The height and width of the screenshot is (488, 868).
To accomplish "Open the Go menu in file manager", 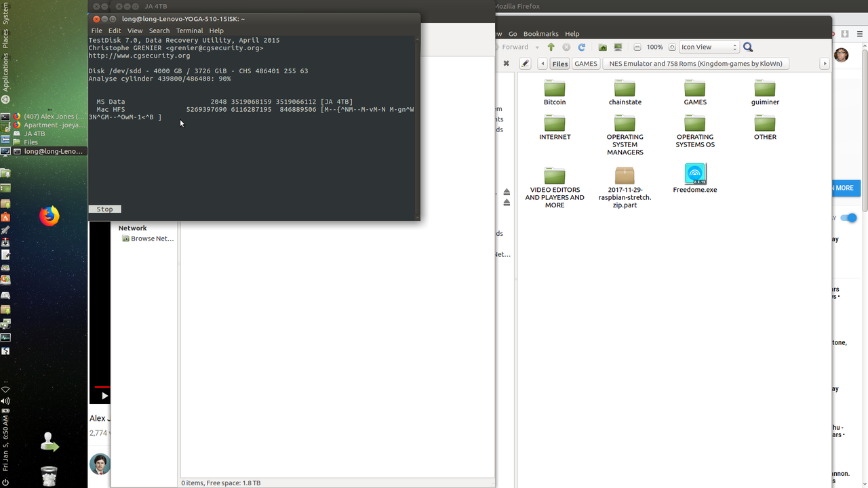I will coord(513,33).
